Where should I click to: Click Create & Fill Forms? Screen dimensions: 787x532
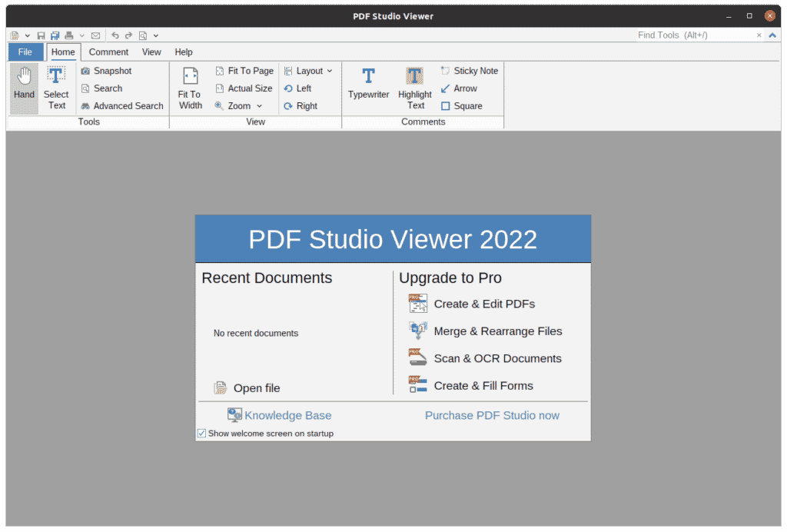tap(471, 386)
